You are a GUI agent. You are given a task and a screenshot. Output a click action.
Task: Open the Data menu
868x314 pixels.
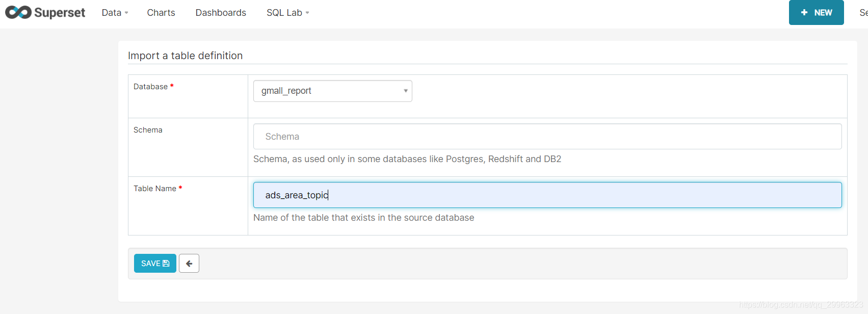tap(112, 13)
